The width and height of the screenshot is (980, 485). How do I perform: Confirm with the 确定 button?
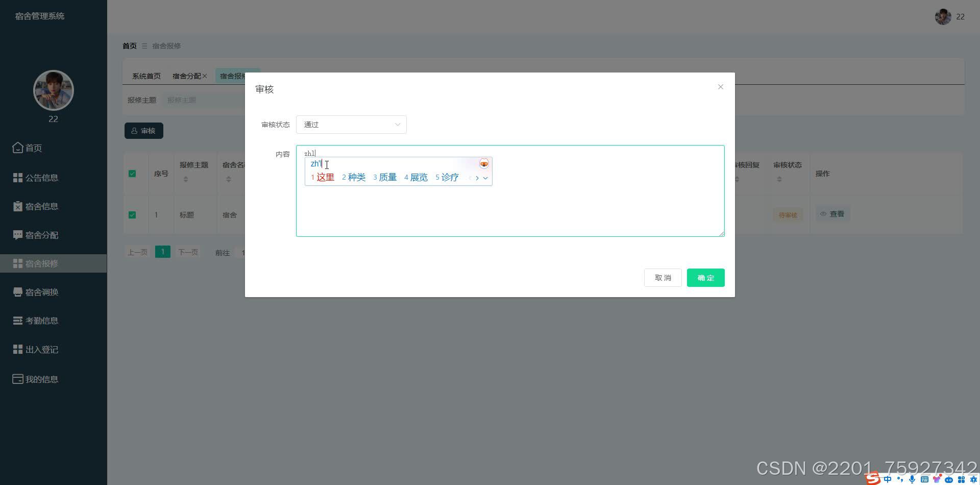coord(706,278)
